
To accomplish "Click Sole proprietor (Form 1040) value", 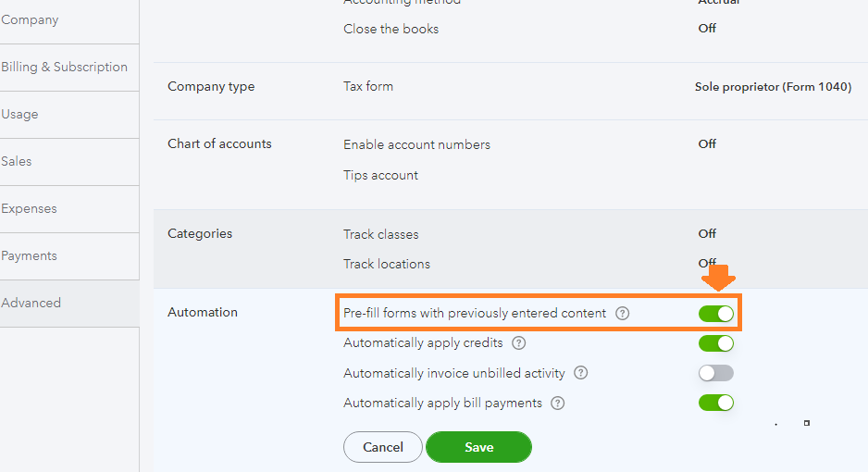I will (x=773, y=87).
